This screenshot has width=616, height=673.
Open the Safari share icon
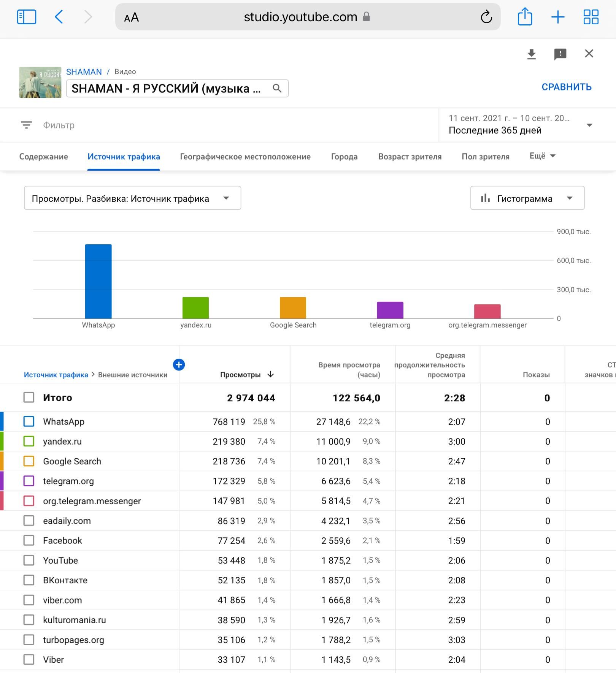coord(525,17)
